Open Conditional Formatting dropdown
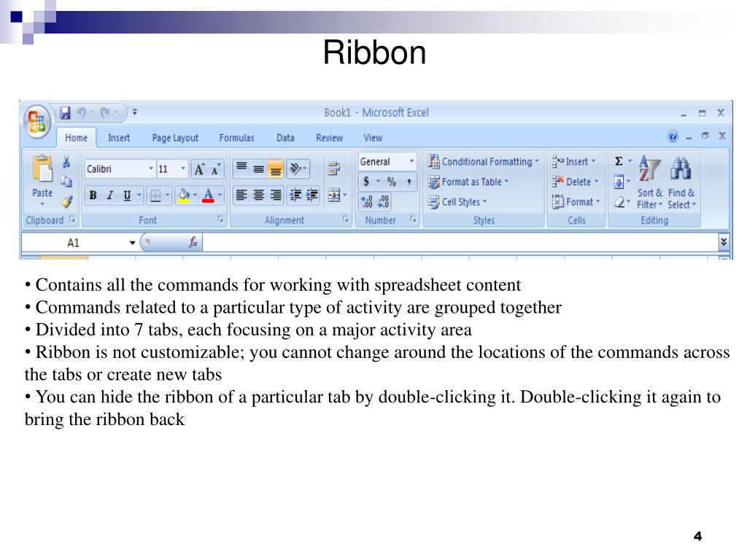 [483, 161]
